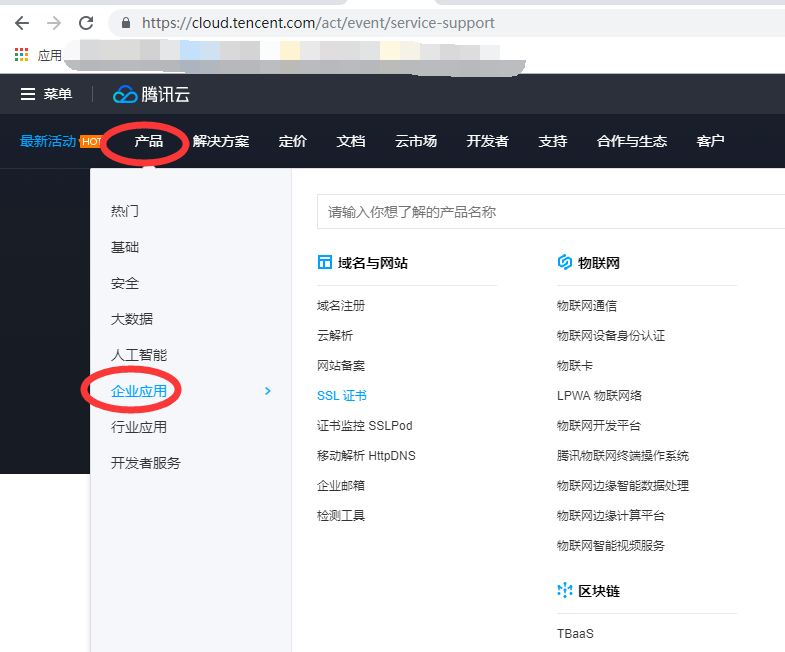785x652 pixels.
Task: Open the SSL 证书 product link
Action: point(341,396)
